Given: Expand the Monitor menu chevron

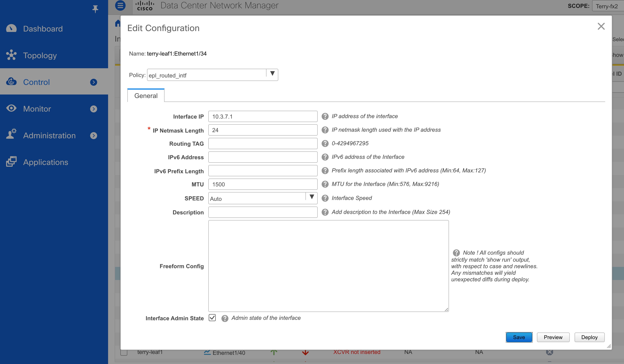Looking at the screenshot, I should (94, 109).
